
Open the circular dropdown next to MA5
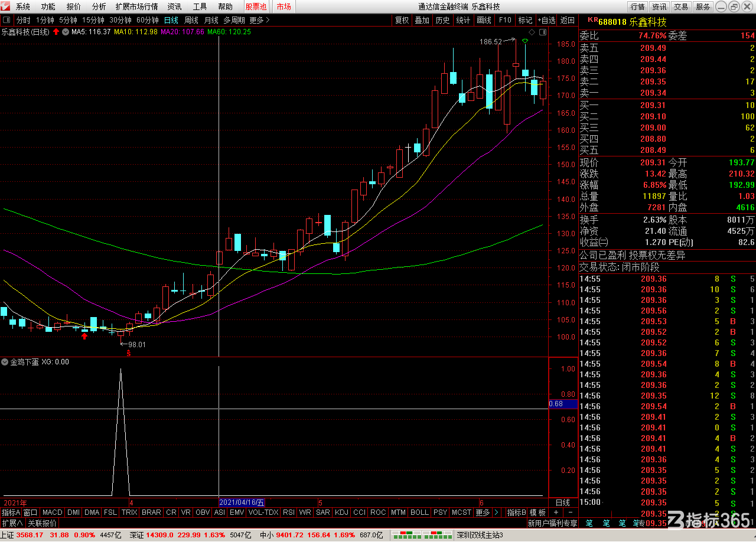tap(65, 31)
